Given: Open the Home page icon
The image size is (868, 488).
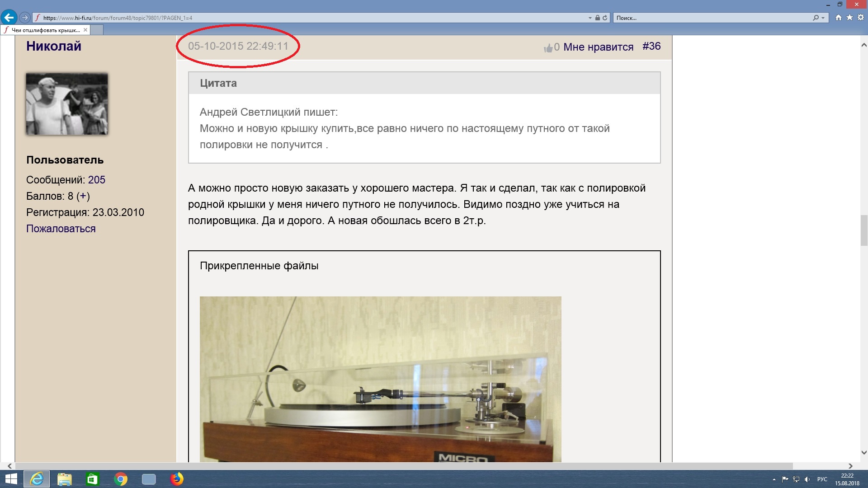Looking at the screenshot, I should point(839,18).
